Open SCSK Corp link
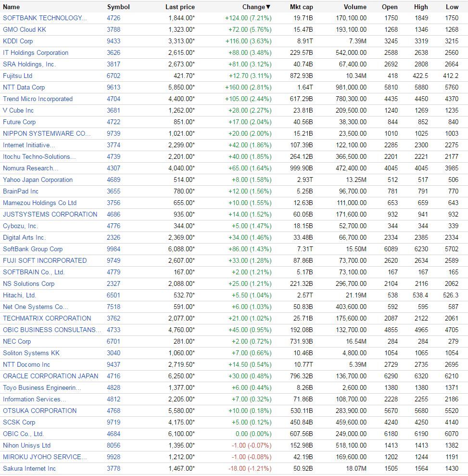468x476 pixels. [x=19, y=422]
